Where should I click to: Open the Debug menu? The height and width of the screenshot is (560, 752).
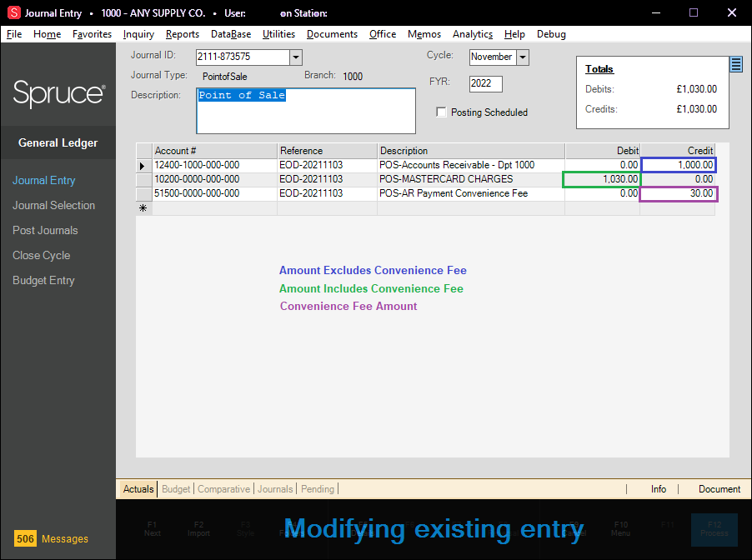[x=551, y=34]
